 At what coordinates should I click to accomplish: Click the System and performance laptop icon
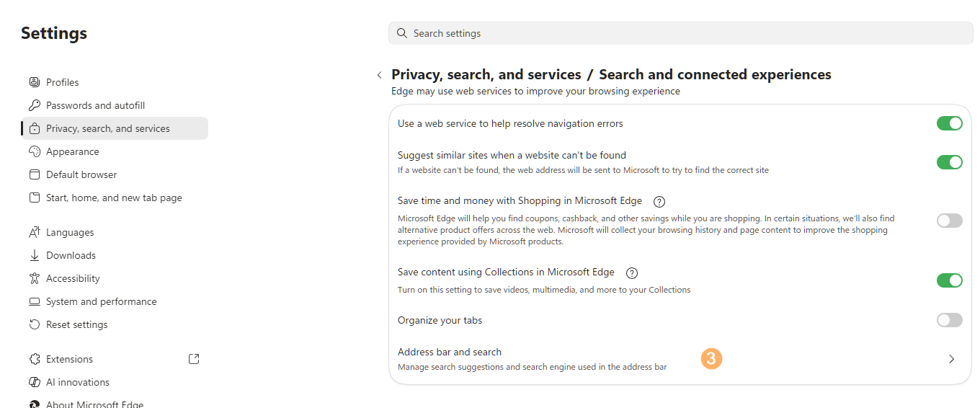pyautogui.click(x=34, y=301)
